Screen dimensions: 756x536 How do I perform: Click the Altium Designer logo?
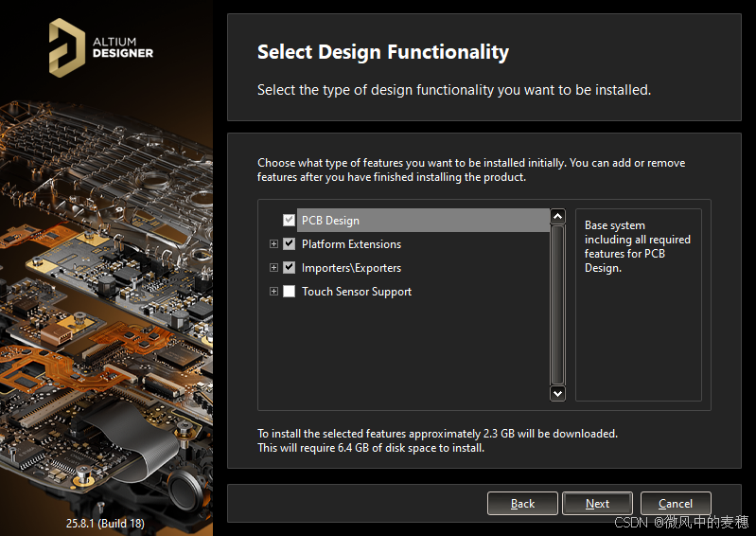click(x=100, y=47)
